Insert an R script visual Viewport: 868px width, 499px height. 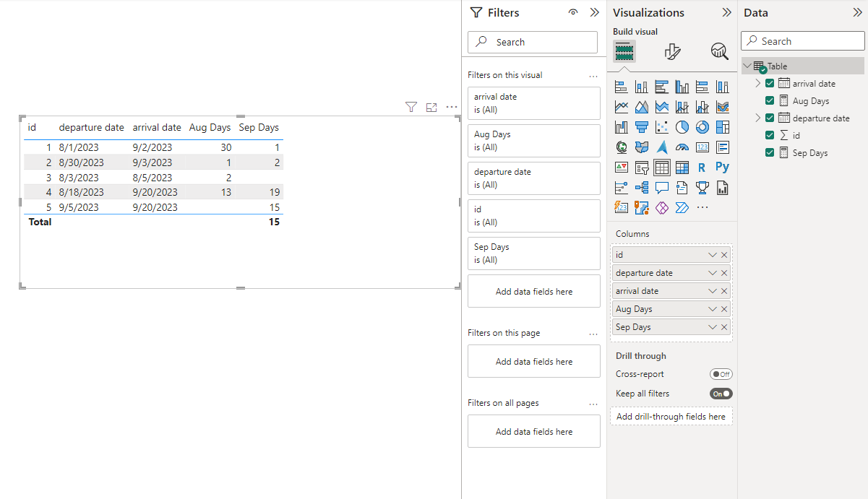click(x=702, y=168)
